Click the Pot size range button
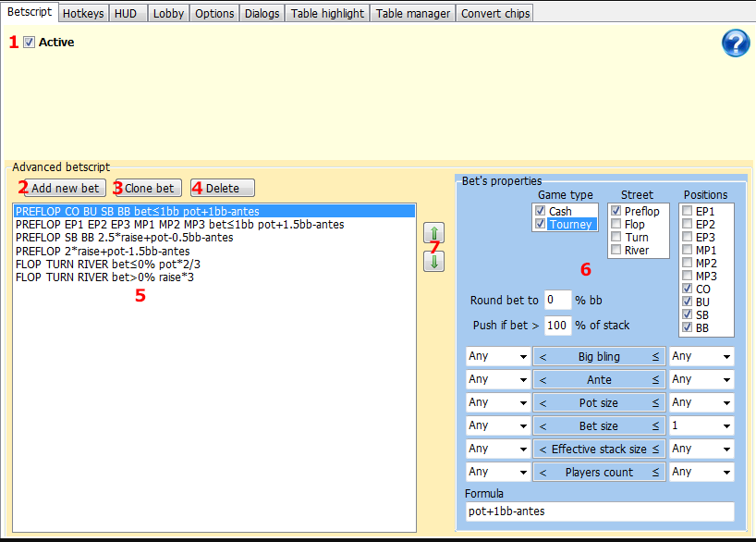 click(x=599, y=403)
